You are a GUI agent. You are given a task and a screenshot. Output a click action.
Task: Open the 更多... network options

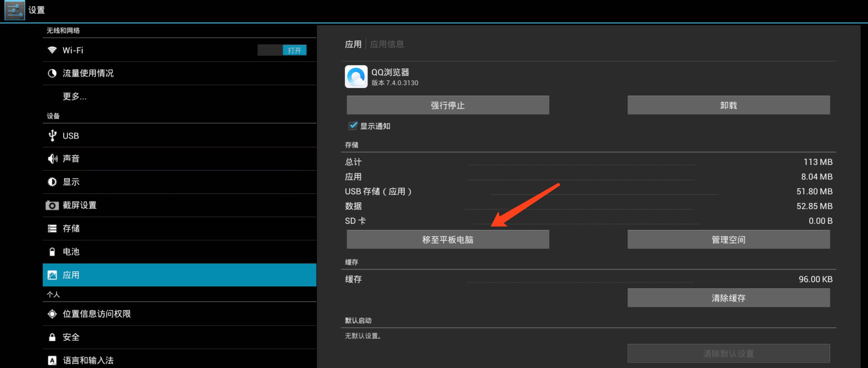179,97
